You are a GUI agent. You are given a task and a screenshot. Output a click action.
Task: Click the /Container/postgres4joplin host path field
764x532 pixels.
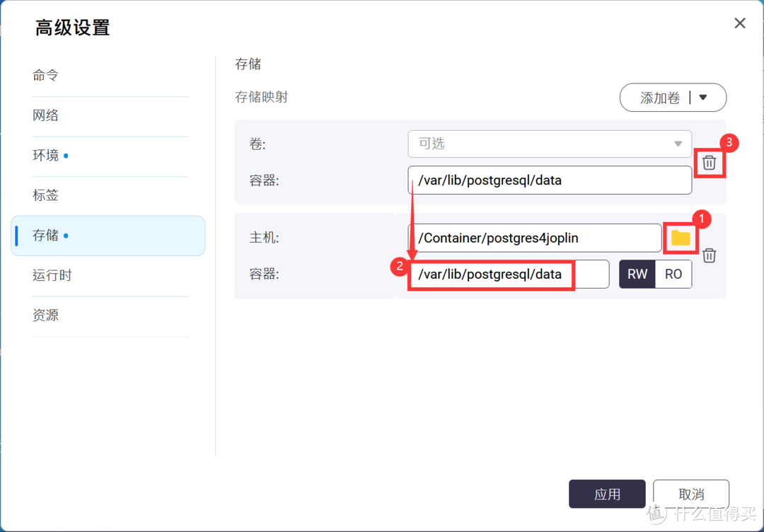(x=534, y=238)
